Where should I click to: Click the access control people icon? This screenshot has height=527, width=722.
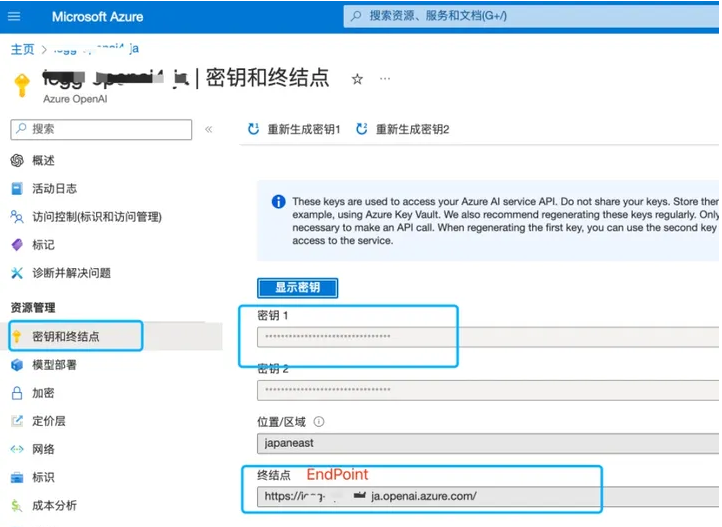click(17, 216)
